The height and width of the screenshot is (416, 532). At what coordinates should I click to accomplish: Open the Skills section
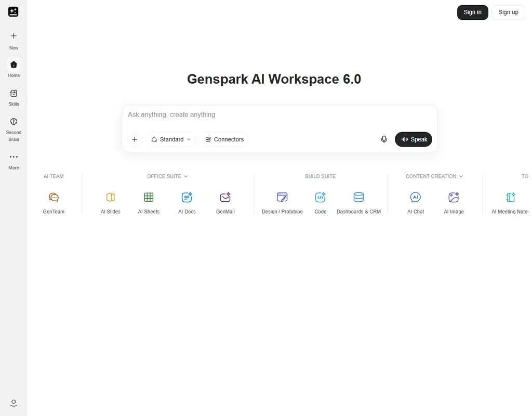pyautogui.click(x=14, y=97)
